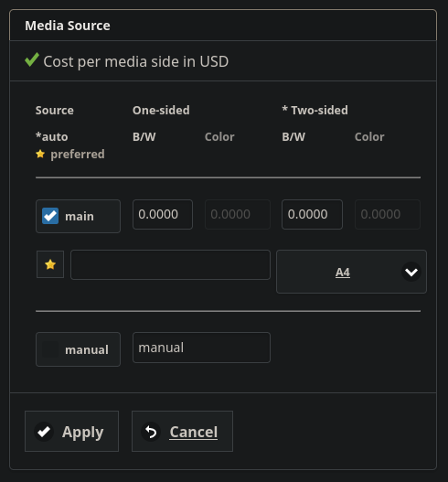The width and height of the screenshot is (448, 482).
Task: Click the manual source name text field
Action: (201, 348)
